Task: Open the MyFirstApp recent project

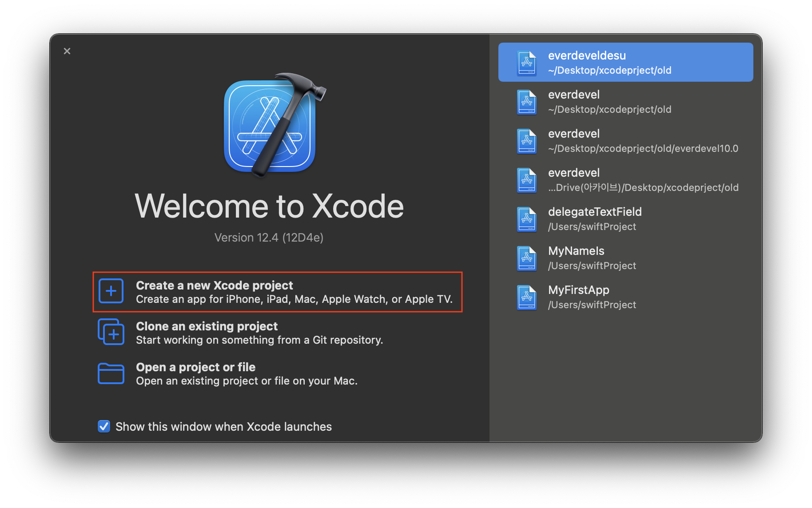Action: [x=625, y=297]
